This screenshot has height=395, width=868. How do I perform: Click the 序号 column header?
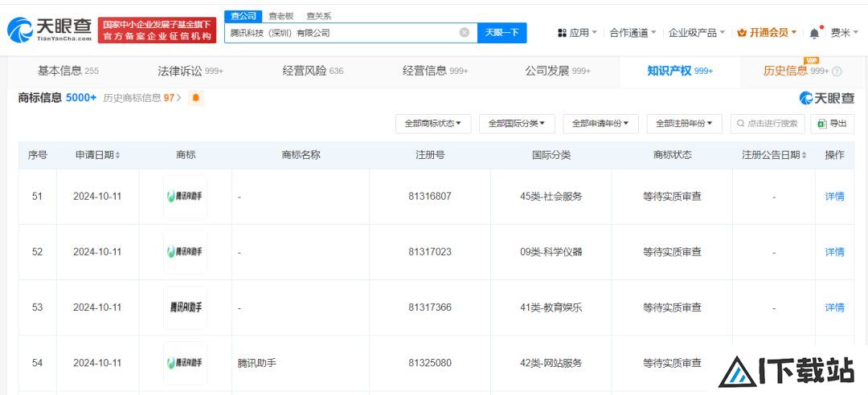[38, 156]
